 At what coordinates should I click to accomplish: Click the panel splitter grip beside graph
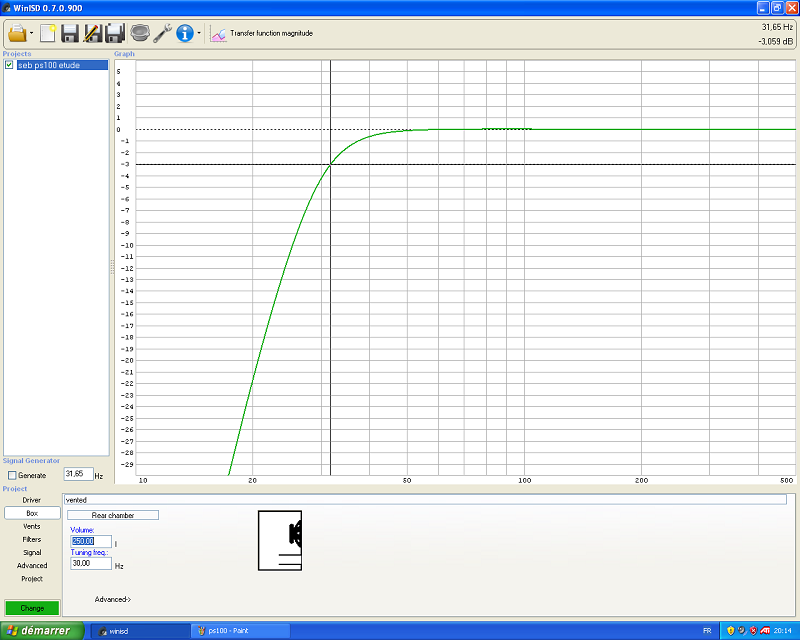[112, 267]
